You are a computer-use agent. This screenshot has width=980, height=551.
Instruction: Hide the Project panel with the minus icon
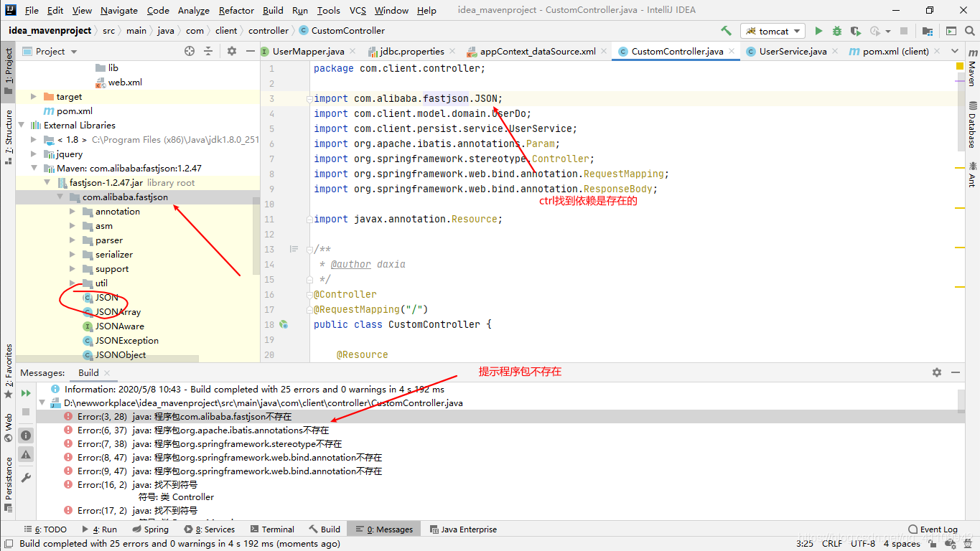point(250,51)
